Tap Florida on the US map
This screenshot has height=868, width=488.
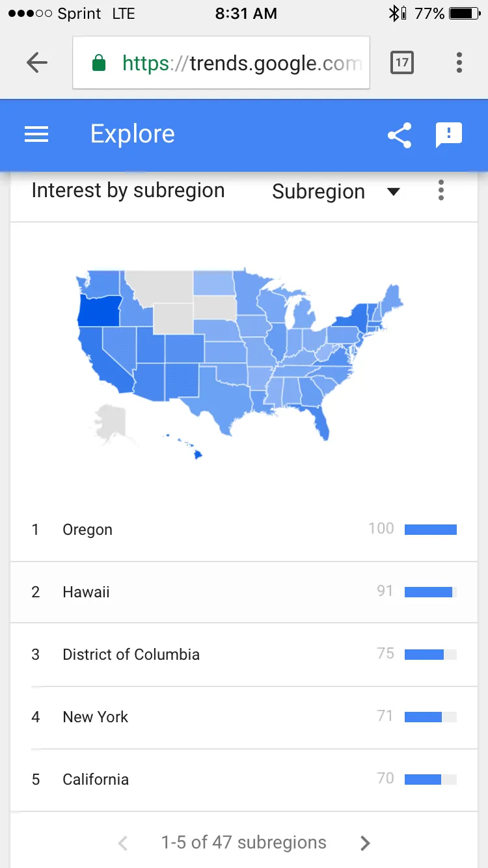coord(321,421)
